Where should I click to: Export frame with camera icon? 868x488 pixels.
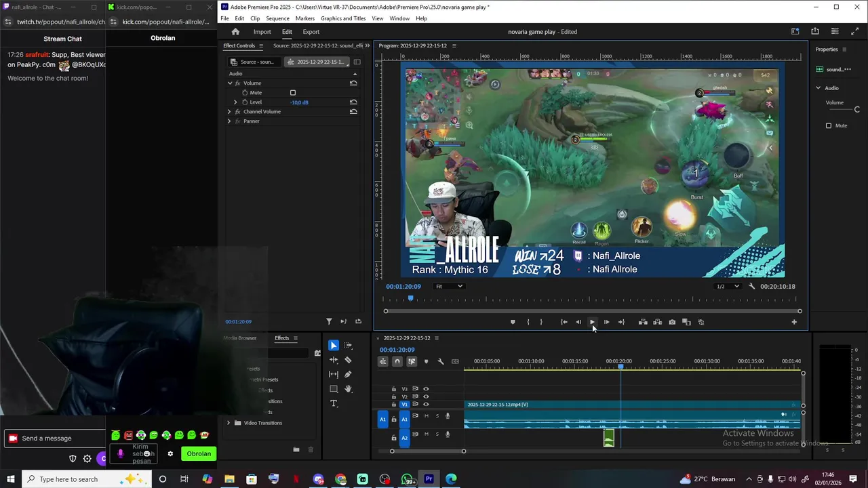point(672,322)
